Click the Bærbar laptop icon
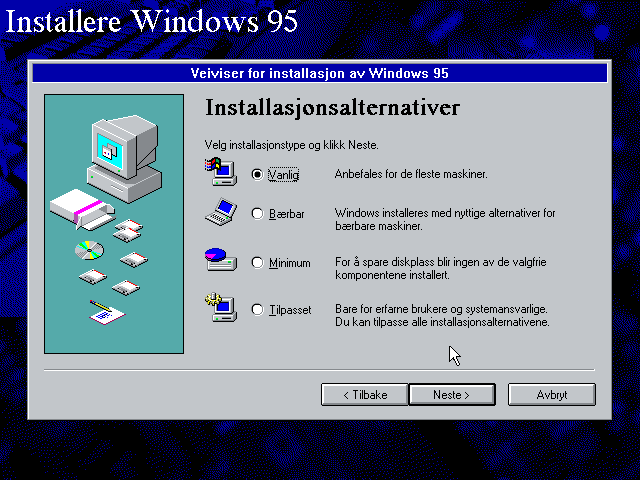 tap(221, 212)
